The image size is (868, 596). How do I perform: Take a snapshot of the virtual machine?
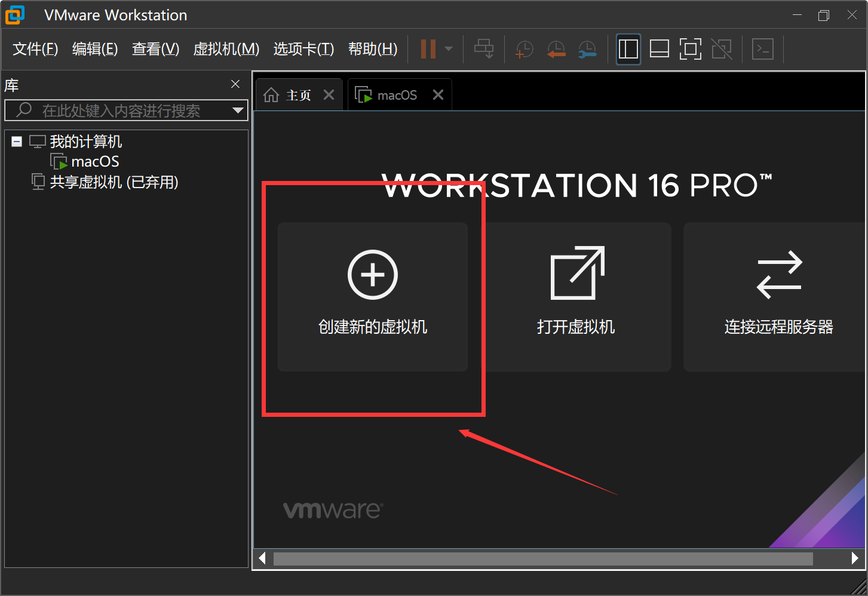tap(524, 48)
